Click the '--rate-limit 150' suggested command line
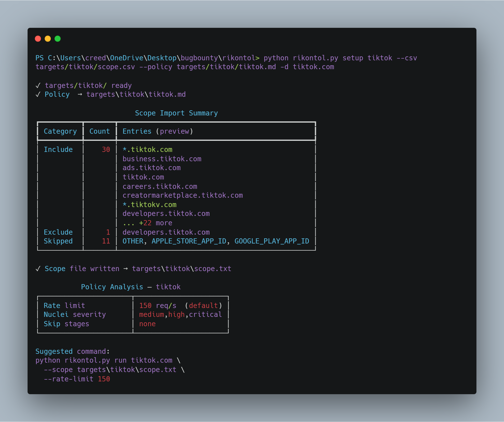This screenshot has height=422, width=504. [77, 379]
